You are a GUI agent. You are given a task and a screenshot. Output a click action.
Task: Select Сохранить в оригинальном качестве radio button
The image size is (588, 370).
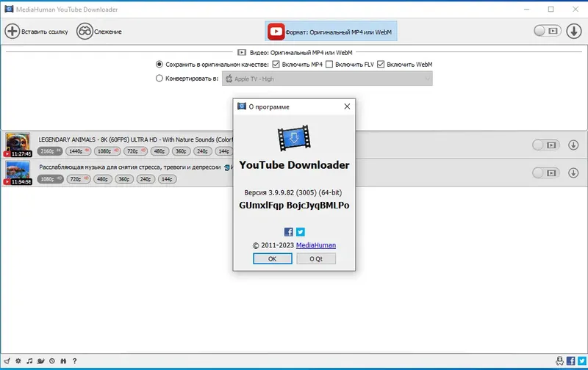click(159, 65)
